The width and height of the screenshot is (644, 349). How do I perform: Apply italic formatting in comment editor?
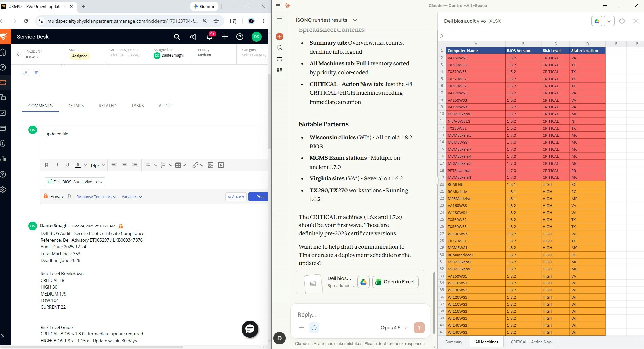[x=57, y=165]
